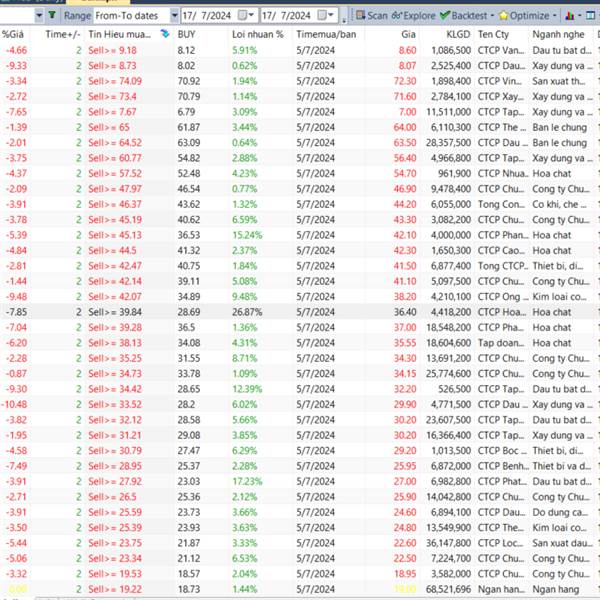Click the Ten Cty column header

click(493, 34)
